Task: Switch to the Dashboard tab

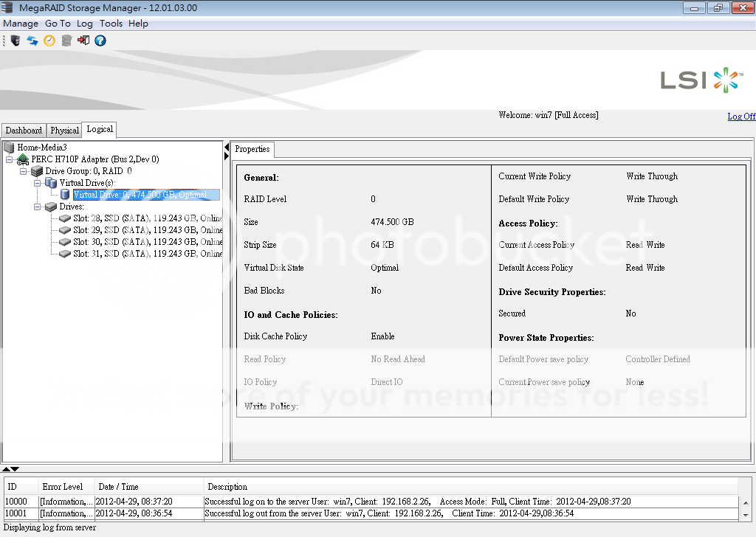Action: (24, 131)
